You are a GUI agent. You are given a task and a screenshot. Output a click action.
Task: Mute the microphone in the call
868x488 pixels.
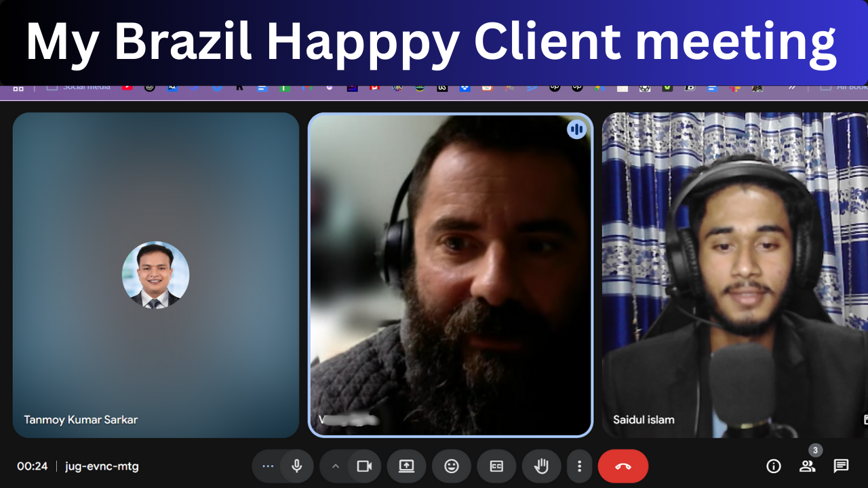(296, 466)
